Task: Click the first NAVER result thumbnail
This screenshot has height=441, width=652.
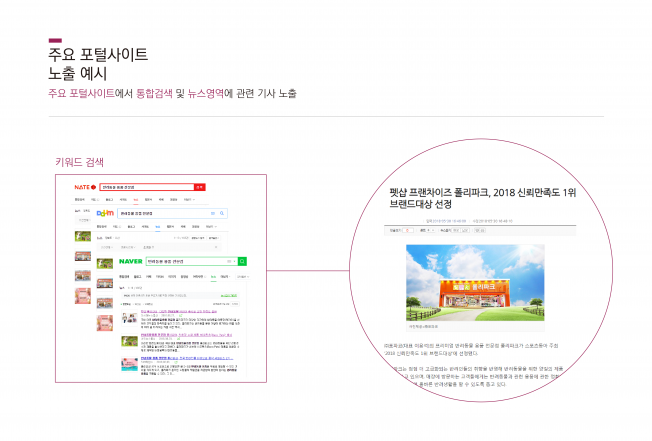Action: (129, 318)
